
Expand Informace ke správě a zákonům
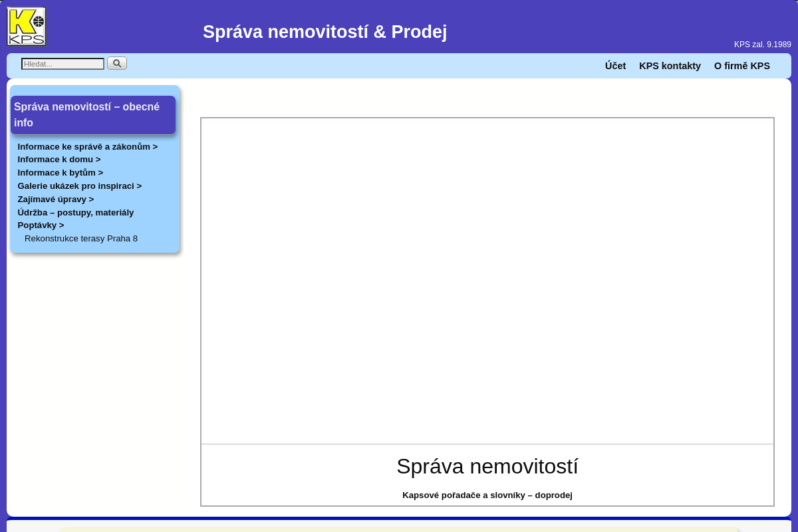88,146
